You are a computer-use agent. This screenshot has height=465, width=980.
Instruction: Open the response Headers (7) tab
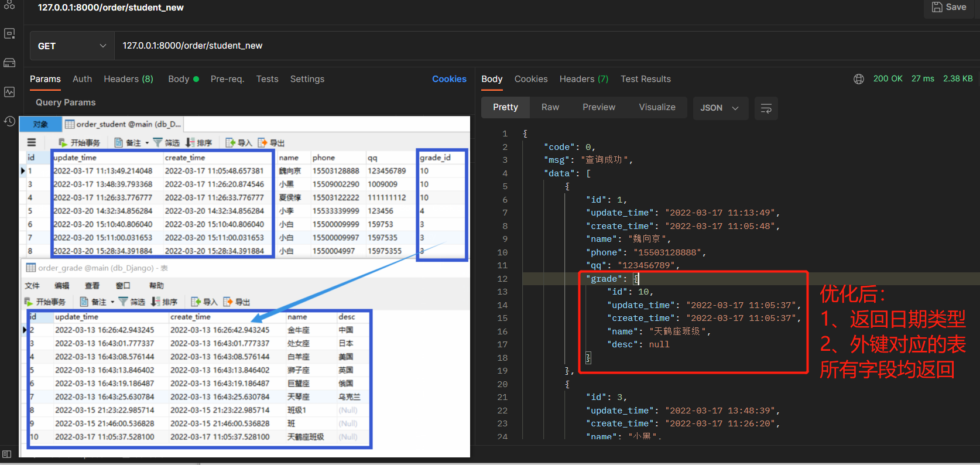click(x=584, y=79)
